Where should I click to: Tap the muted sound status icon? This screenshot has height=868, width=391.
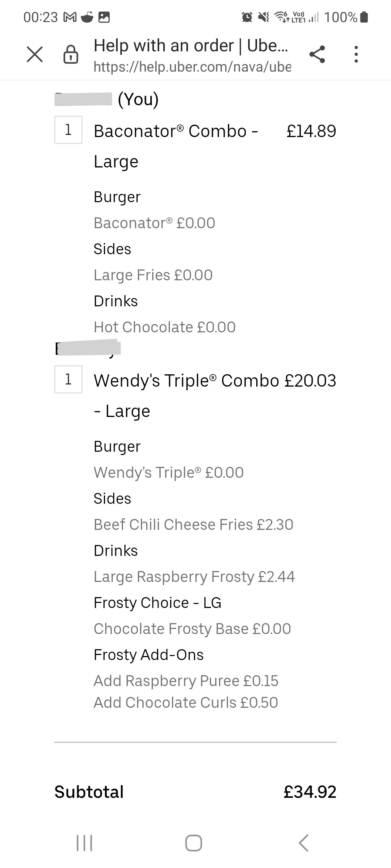click(x=264, y=17)
